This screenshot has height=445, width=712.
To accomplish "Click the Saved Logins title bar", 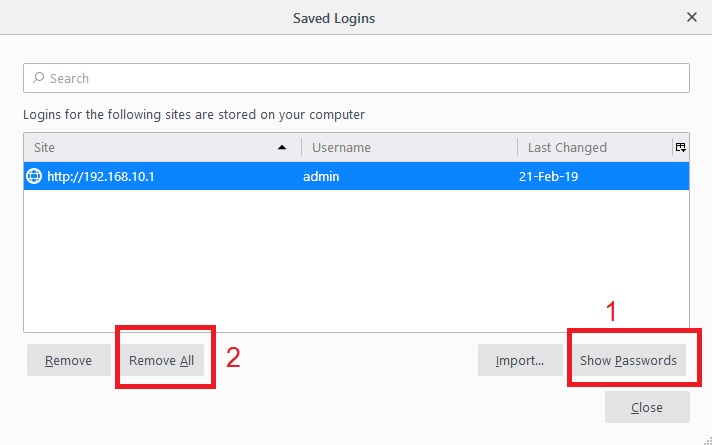I will coord(334,17).
